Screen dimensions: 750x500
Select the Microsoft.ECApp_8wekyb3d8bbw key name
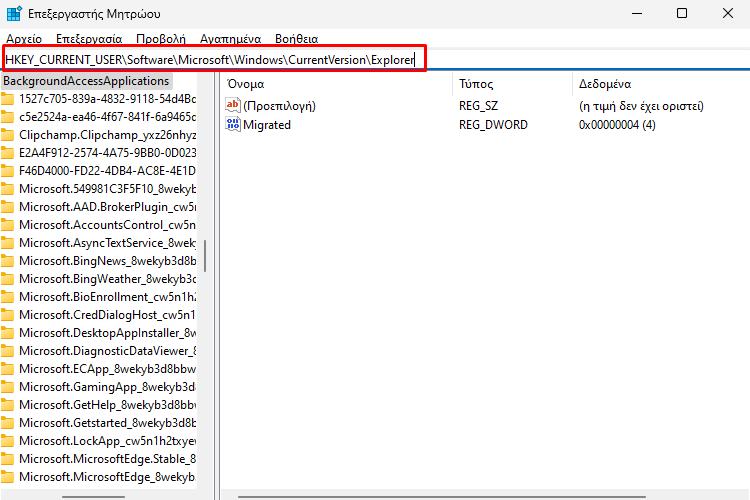(x=107, y=369)
